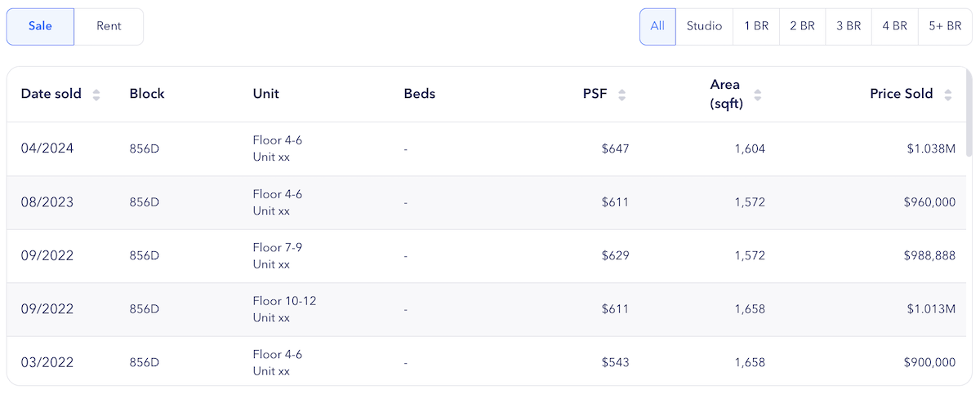Filter by 1 BR units
This screenshot has width=980, height=394.
(756, 26)
